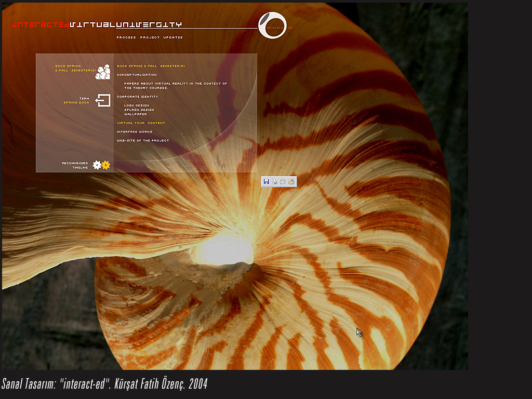Screen dimensions: 532x399
Task: Open the My Pictures folder icon
Action: [x=291, y=182]
